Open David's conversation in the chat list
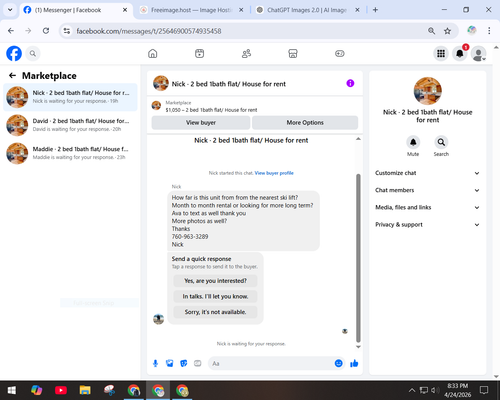 pos(70,125)
